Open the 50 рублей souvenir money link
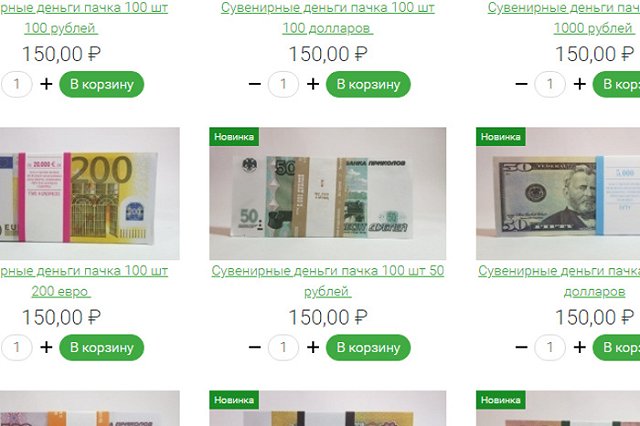The width and height of the screenshot is (640, 426). [327, 281]
